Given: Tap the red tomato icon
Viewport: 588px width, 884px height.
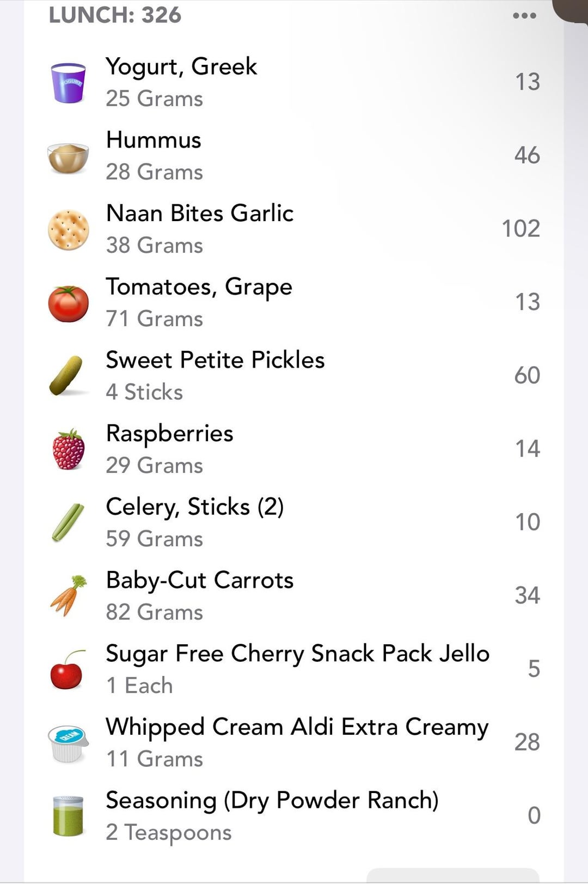Looking at the screenshot, I should 68,303.
